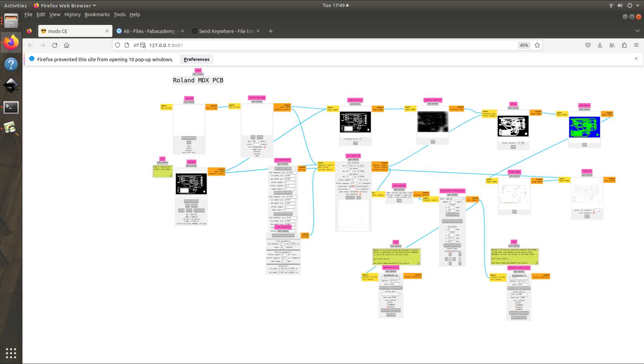This screenshot has width=644, height=364.
Task: Open a new browser tab
Action: tap(271, 31)
